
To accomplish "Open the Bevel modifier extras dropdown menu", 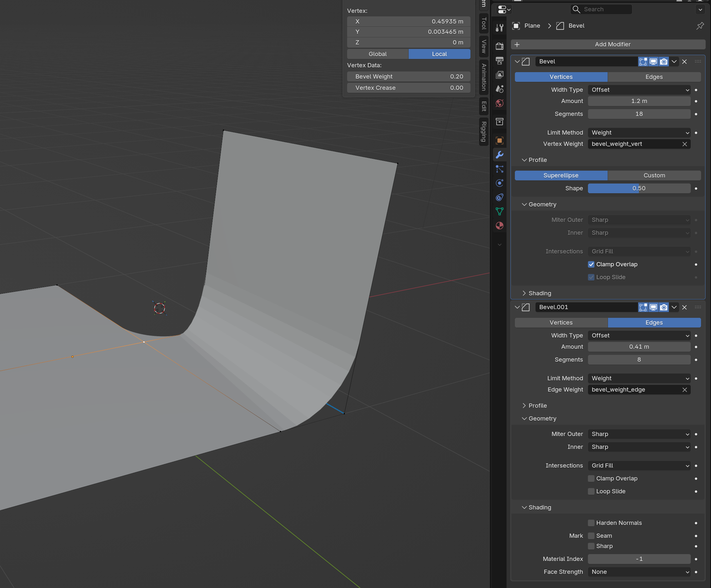I will pos(674,61).
